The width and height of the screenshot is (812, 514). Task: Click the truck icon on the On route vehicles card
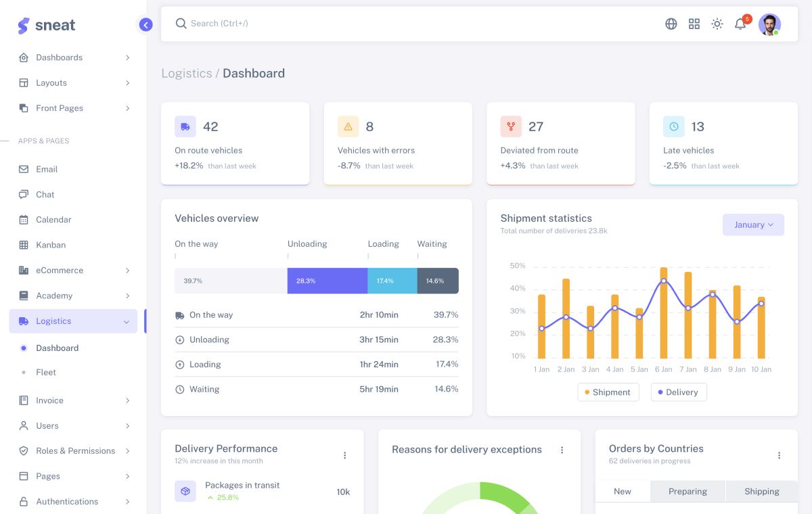(185, 126)
